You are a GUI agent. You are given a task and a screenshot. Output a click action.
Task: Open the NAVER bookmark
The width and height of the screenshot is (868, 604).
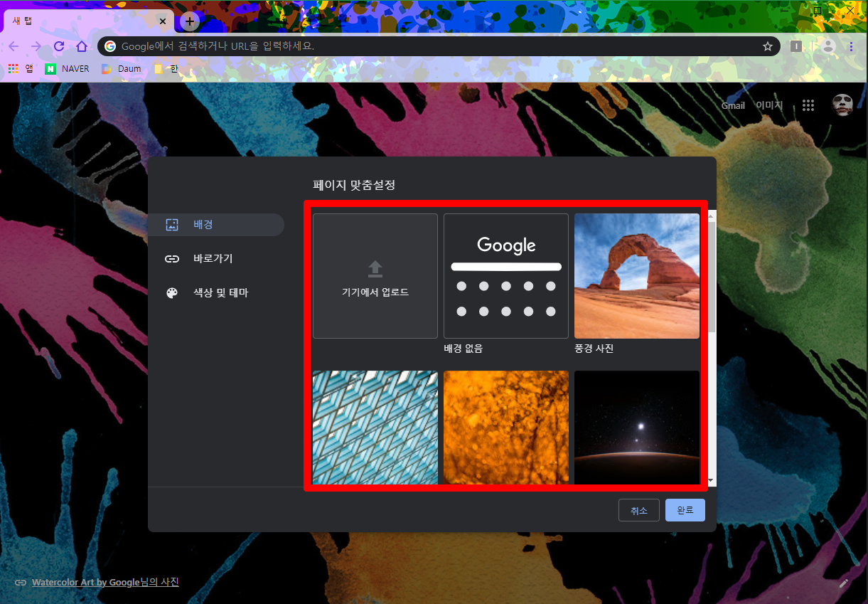pyautogui.click(x=68, y=69)
